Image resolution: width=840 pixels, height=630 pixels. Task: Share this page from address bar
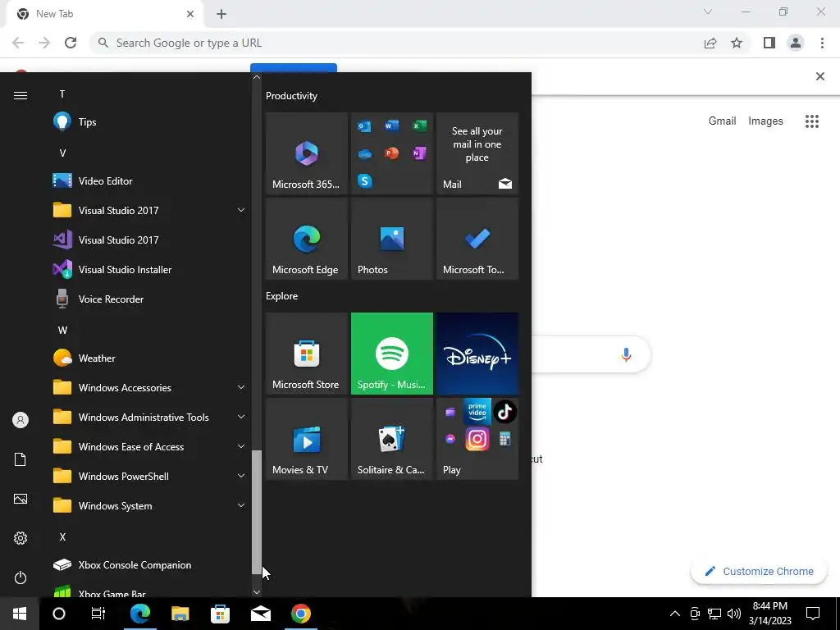pos(710,43)
